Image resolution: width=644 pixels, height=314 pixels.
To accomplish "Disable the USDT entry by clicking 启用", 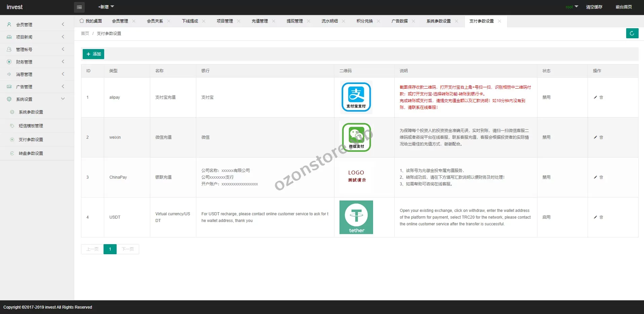I will [547, 217].
